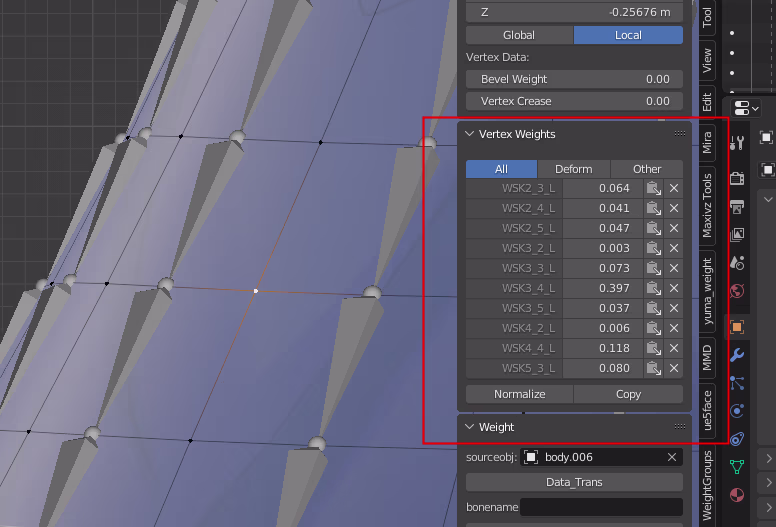This screenshot has width=776, height=527.
Task: Open the ue5face sidebar tab
Action: coord(707,410)
